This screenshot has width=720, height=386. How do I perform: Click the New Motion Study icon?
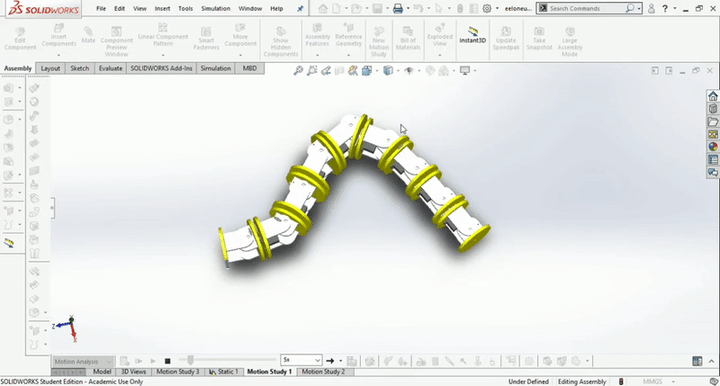coord(379,41)
